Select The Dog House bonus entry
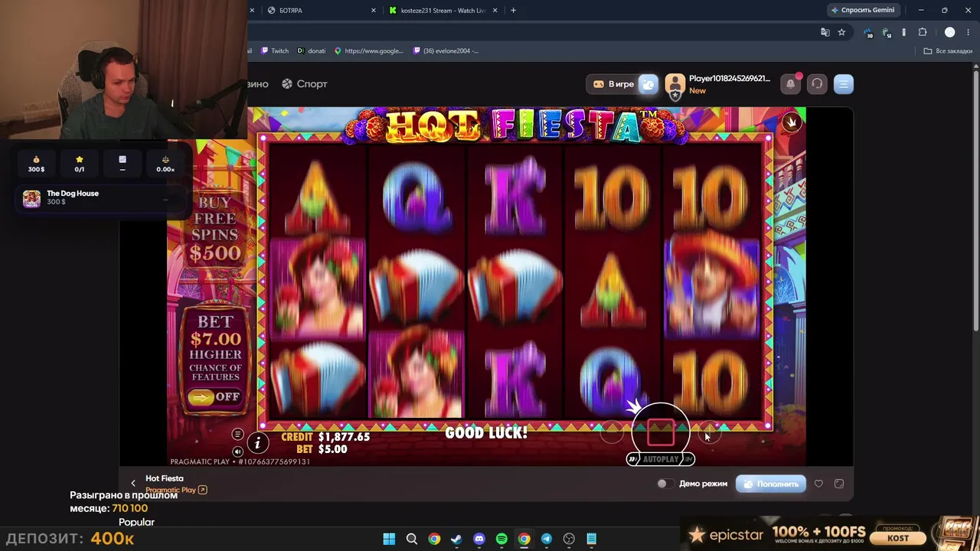 (102, 198)
